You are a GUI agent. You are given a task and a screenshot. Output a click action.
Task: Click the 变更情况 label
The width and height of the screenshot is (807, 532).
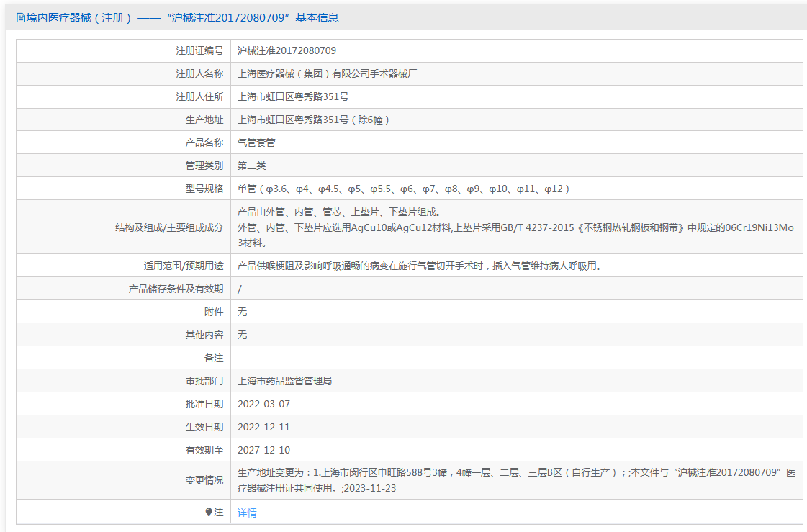[204, 481]
